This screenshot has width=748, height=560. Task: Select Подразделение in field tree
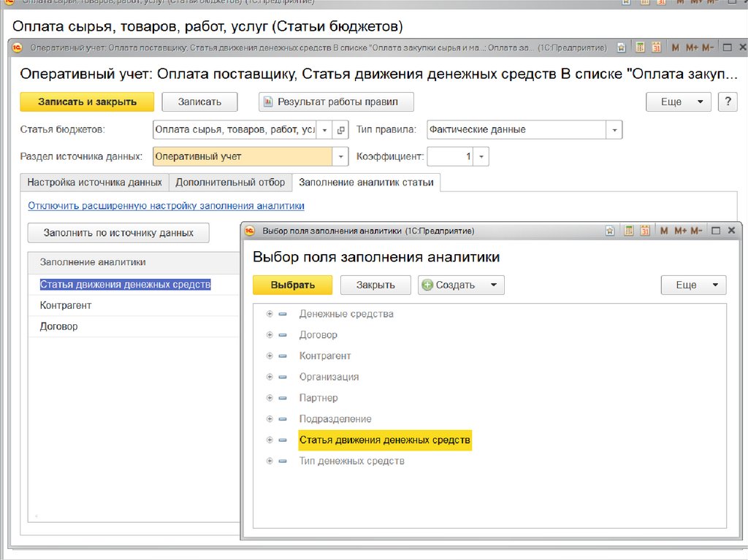(335, 419)
